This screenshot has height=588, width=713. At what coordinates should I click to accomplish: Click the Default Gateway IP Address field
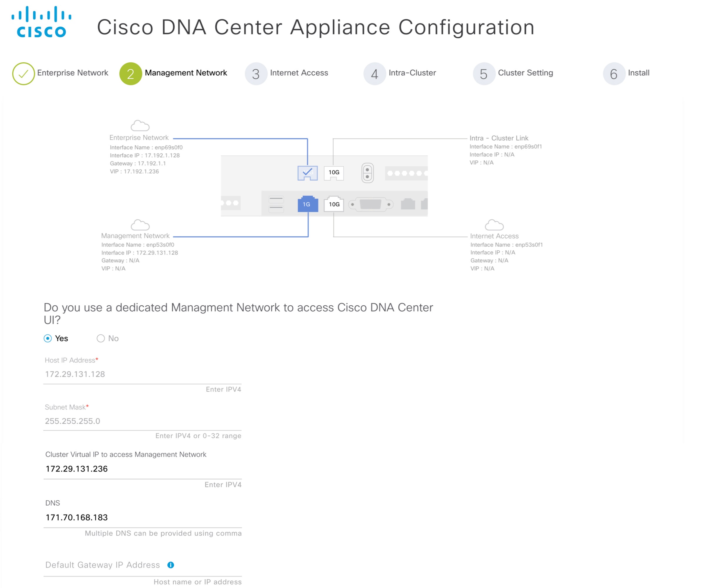point(142,565)
